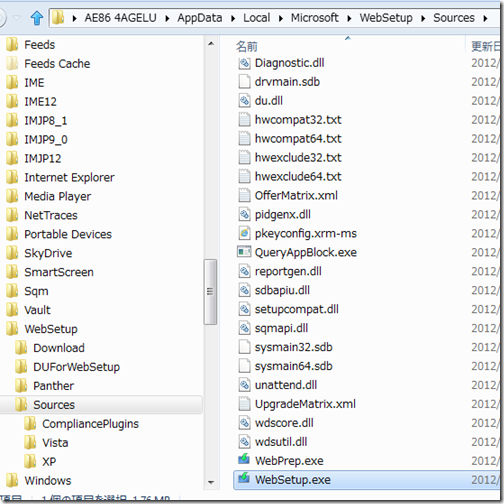Image resolution: width=504 pixels, height=504 pixels.
Task: Select the sdbapiu.dll file name
Action: point(282,290)
